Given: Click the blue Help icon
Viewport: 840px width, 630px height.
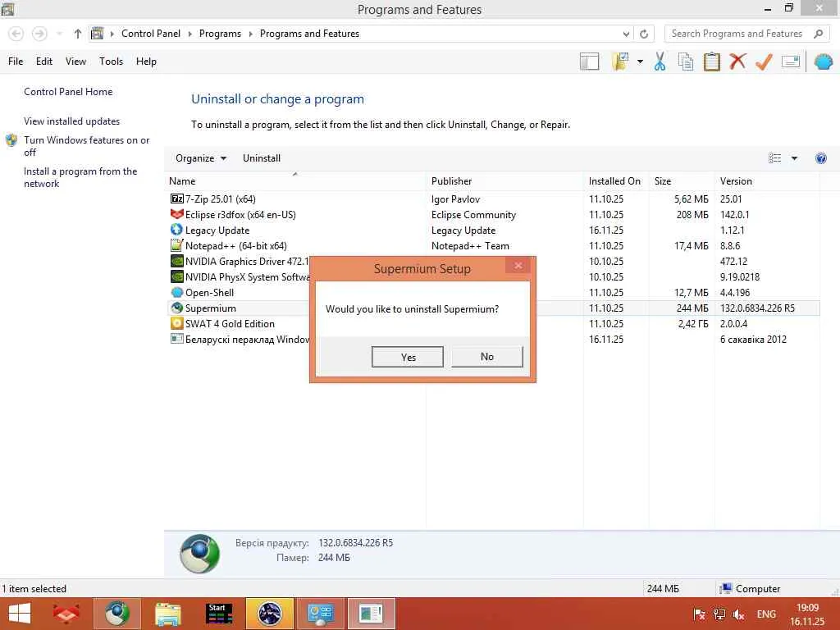Looking at the screenshot, I should coord(820,158).
